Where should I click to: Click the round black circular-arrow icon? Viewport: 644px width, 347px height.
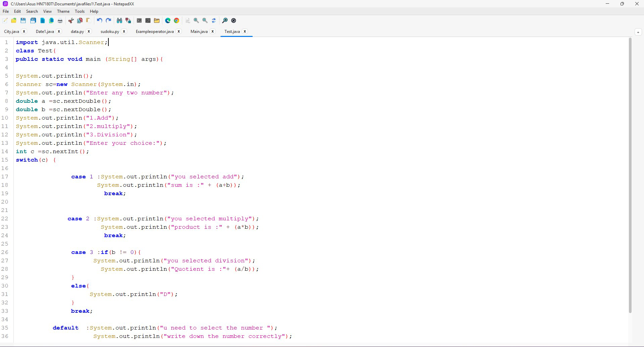pyautogui.click(x=234, y=20)
